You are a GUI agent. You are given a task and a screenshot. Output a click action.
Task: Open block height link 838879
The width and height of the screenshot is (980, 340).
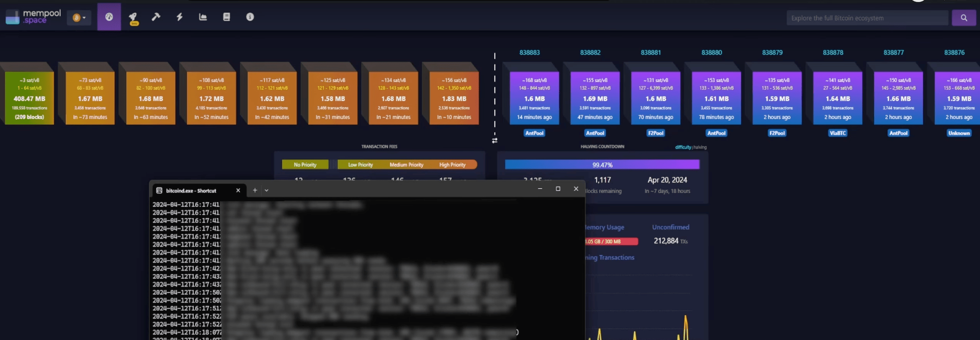tap(772, 52)
